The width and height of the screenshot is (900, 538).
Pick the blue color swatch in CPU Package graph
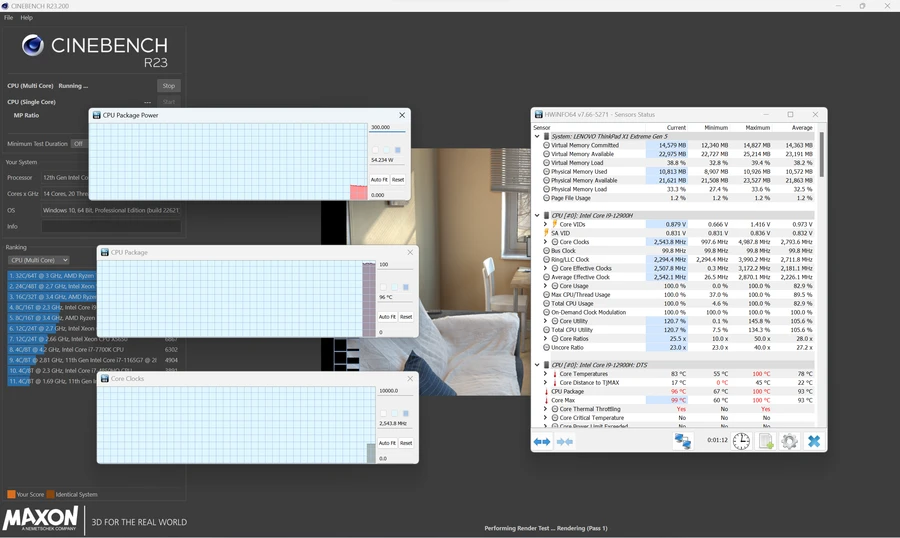click(406, 287)
